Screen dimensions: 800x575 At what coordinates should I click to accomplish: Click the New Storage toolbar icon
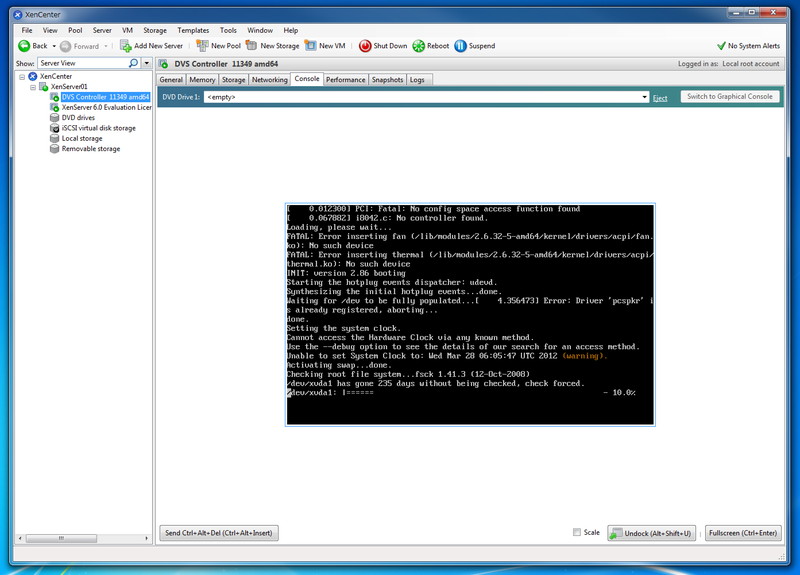(x=252, y=46)
